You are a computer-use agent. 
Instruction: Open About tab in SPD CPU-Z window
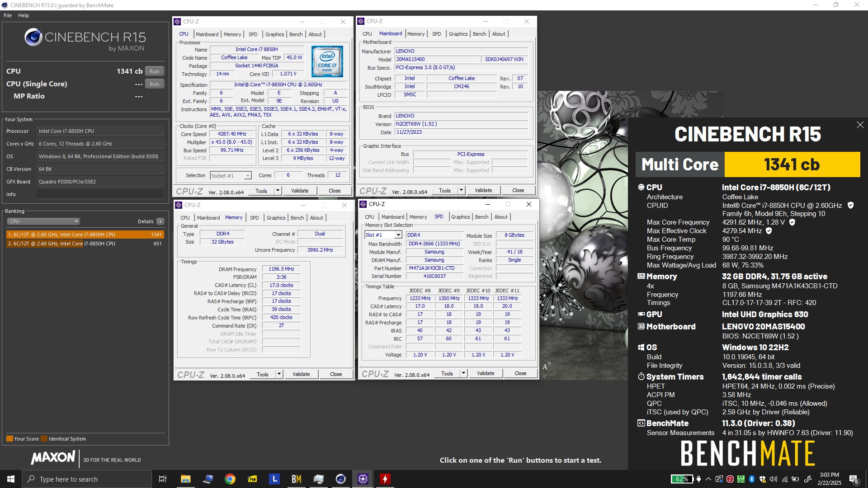tap(501, 217)
